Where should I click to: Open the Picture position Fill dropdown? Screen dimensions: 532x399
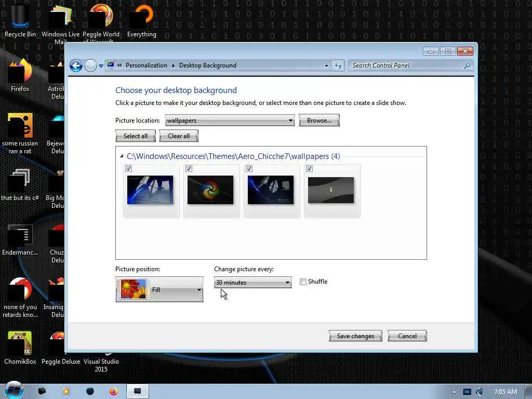[159, 289]
